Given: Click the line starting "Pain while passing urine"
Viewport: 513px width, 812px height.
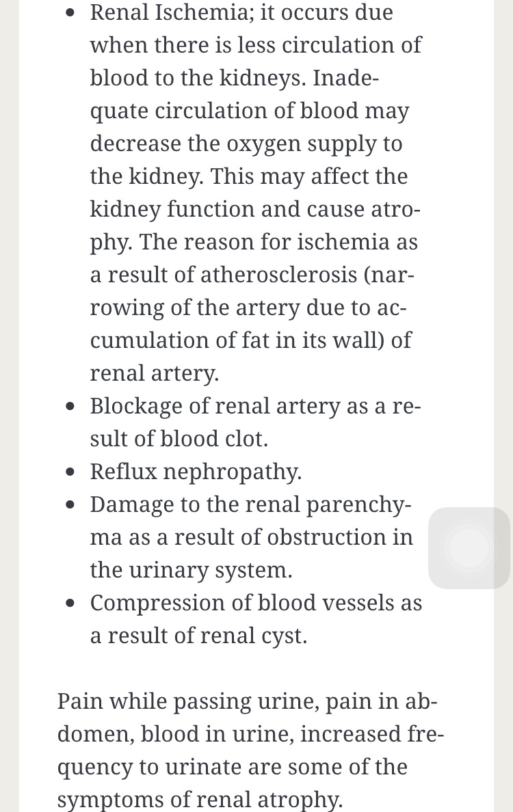Looking at the screenshot, I should click(247, 701).
